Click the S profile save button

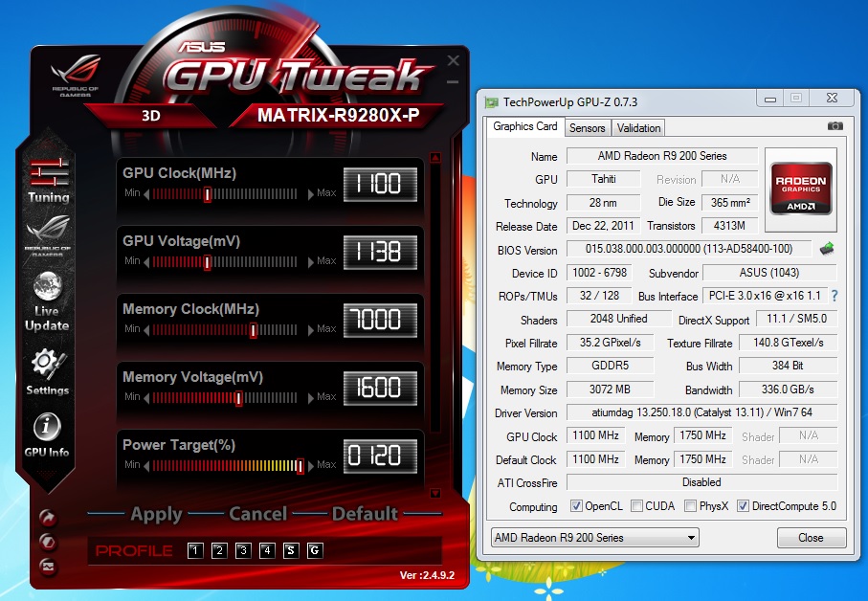[x=291, y=550]
